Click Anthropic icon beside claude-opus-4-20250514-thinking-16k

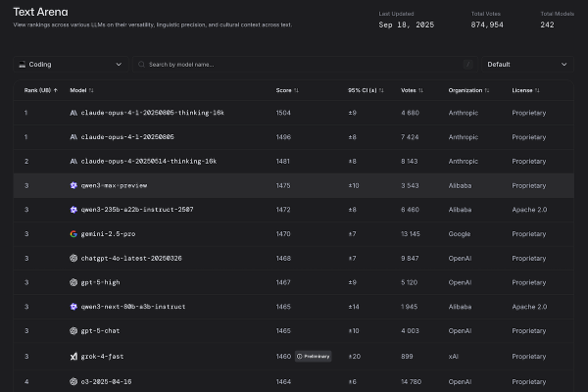(73, 162)
